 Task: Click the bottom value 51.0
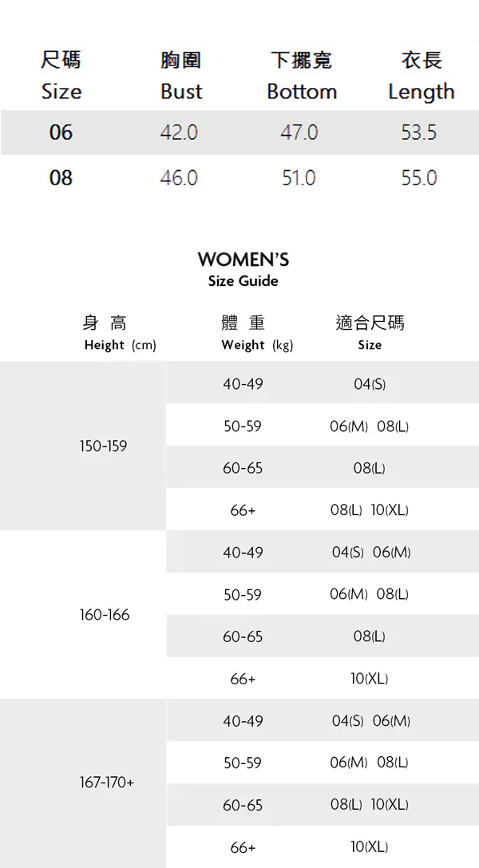[x=299, y=177]
